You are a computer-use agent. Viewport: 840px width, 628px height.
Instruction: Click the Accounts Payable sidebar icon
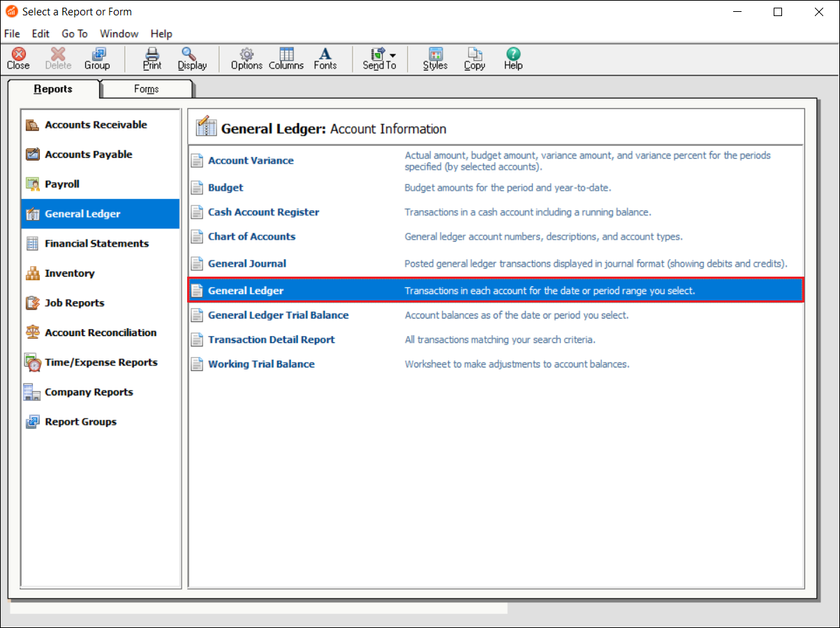pos(33,154)
